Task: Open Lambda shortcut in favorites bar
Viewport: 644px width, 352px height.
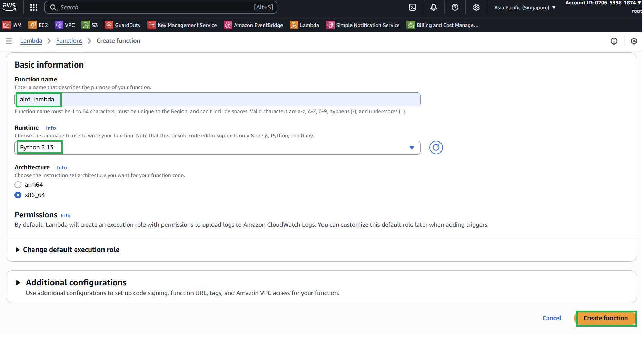Action: (x=305, y=25)
